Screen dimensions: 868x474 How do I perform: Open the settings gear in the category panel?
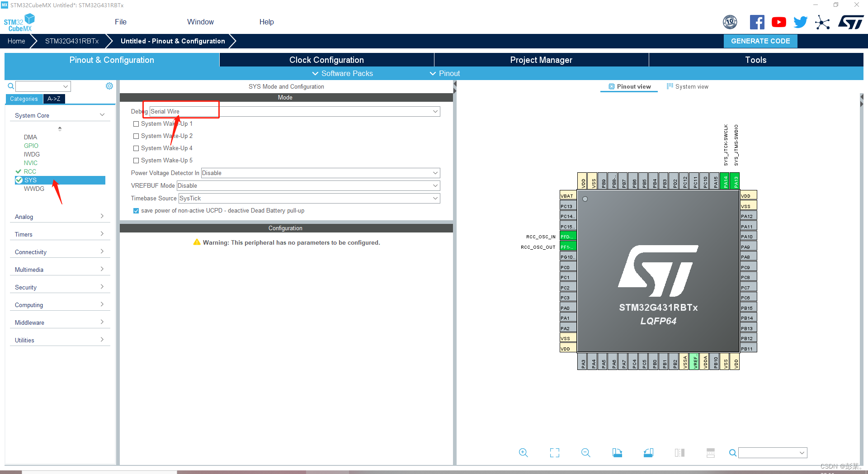pyautogui.click(x=109, y=86)
